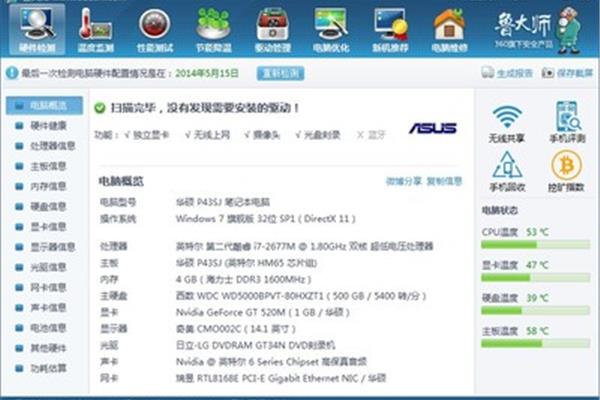The height and width of the screenshot is (400, 600).
Task: Open 电脑优化 computer optimization
Action: [x=331, y=30]
